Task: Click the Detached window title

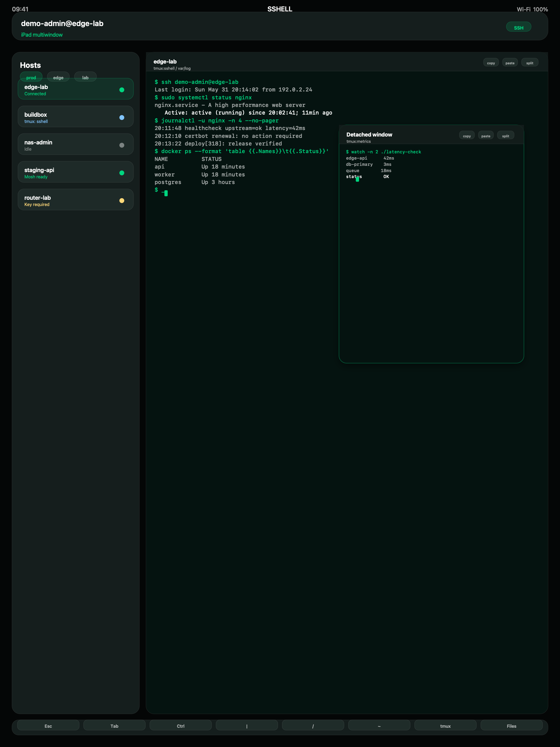Action: 369,134
